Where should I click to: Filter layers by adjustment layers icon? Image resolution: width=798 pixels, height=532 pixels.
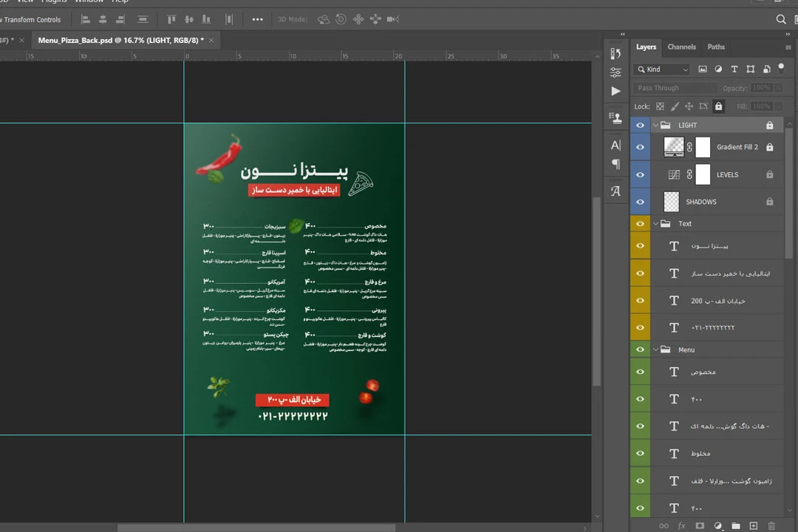tap(718, 69)
